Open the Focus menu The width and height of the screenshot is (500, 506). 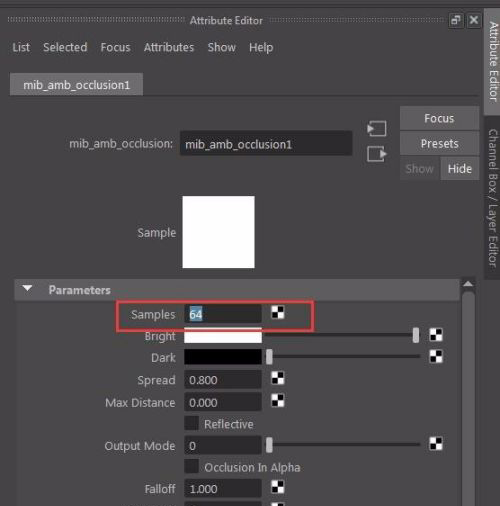coord(115,47)
